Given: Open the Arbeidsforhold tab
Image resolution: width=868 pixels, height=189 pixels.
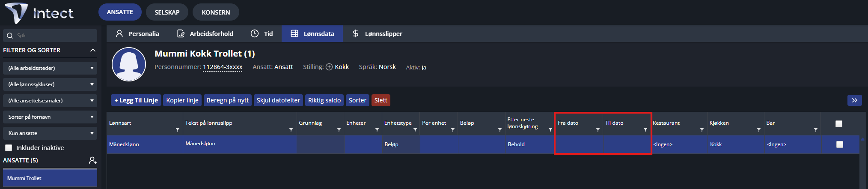Looking at the screenshot, I should [x=205, y=33].
